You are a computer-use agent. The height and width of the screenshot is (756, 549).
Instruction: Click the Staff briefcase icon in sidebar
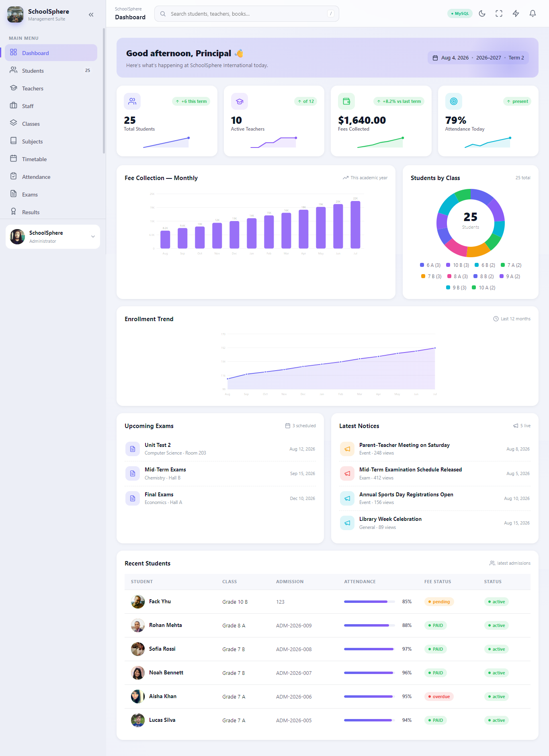click(x=14, y=106)
